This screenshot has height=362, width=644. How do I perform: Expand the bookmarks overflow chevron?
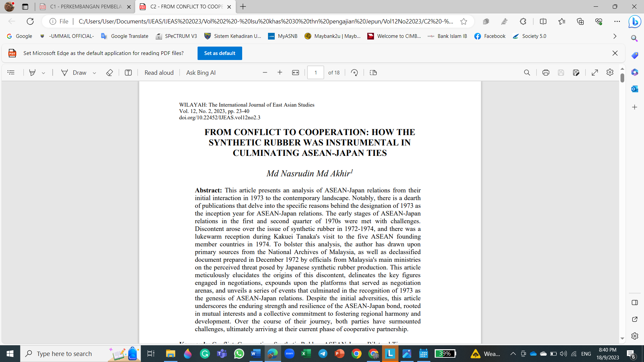[615, 36]
